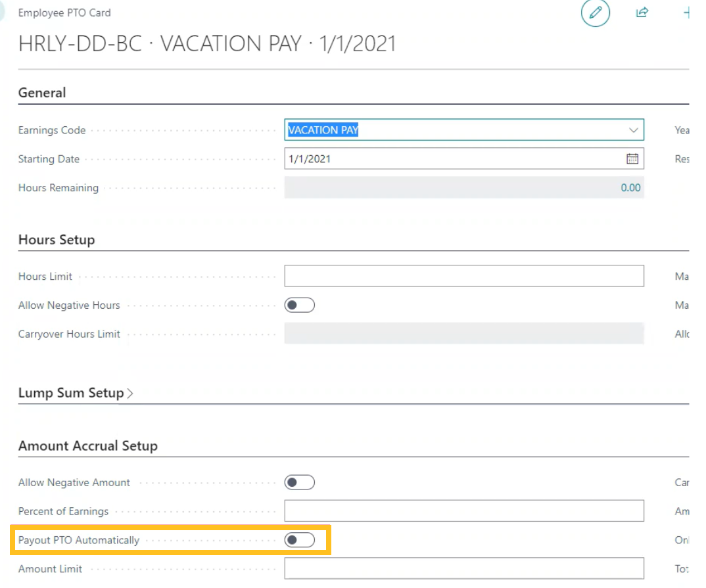Click the Hours Limit input field
Image resolution: width=706 pixels, height=588 pixels.
pos(463,276)
